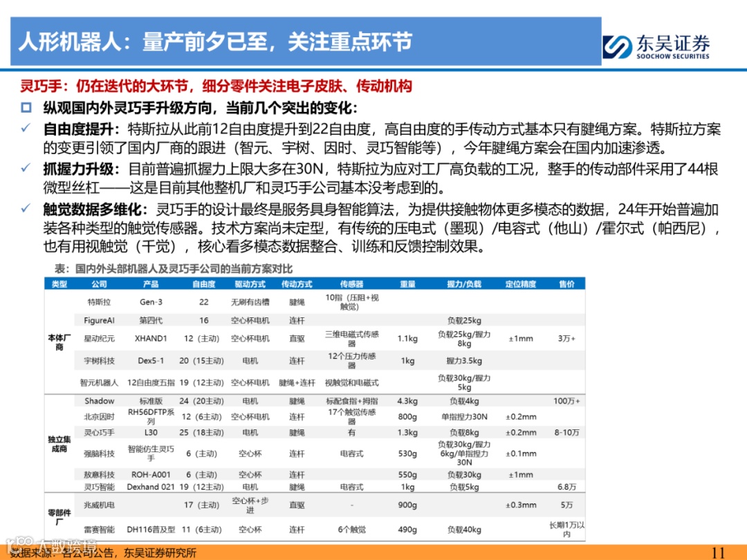This screenshot has width=747, height=560.
Task: Click the 三维电磁式传感器 cell
Action: point(351,339)
